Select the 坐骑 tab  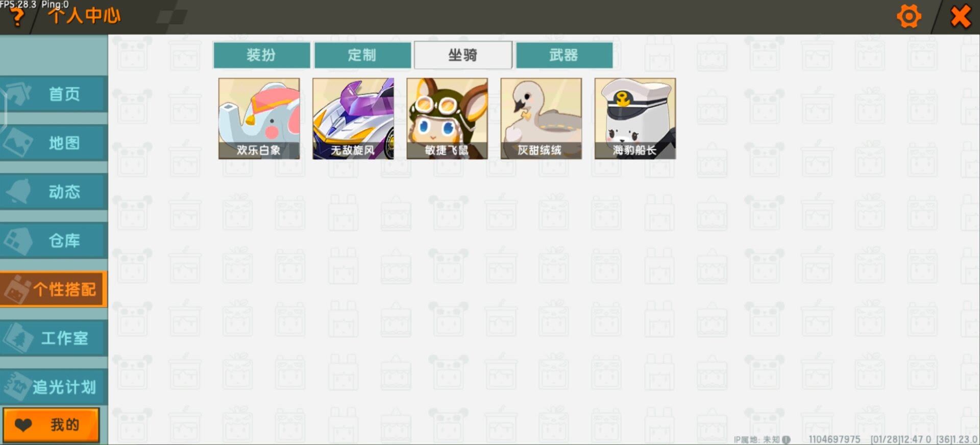(463, 55)
